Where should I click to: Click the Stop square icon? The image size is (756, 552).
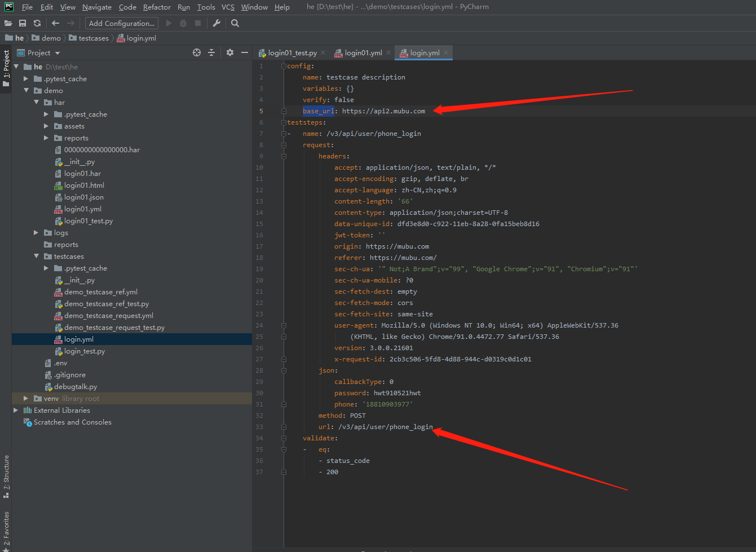coord(198,23)
